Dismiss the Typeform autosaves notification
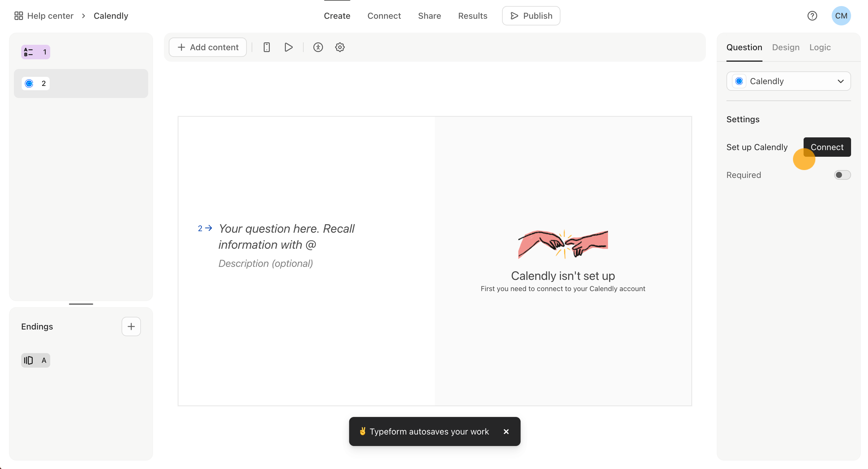The height and width of the screenshot is (469, 868). tap(506, 431)
